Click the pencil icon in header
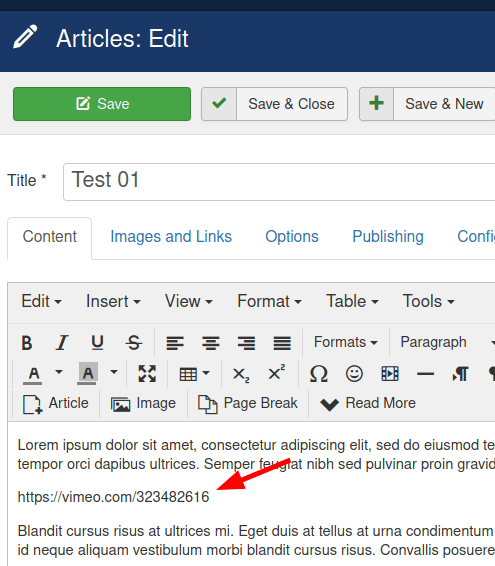Screen dimensions: 495x566 pyautogui.click(x=25, y=36)
